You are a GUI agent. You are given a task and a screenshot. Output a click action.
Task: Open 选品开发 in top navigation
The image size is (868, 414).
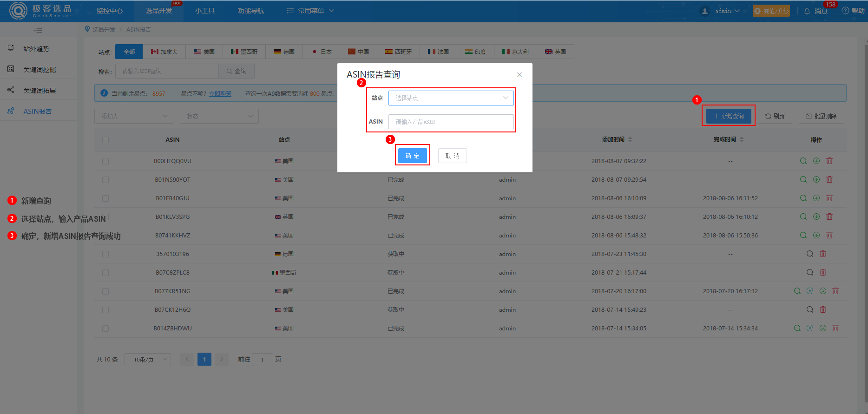pyautogui.click(x=159, y=11)
